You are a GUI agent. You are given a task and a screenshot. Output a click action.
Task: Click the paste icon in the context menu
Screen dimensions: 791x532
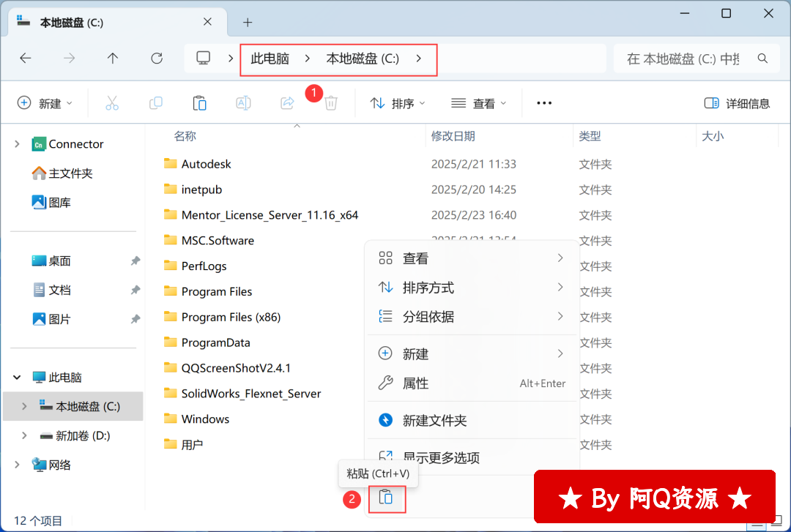386,498
